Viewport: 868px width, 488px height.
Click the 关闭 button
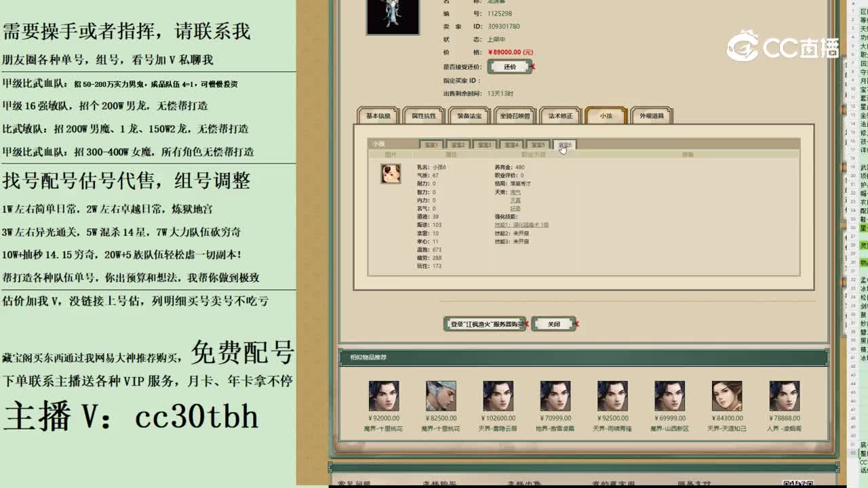553,324
